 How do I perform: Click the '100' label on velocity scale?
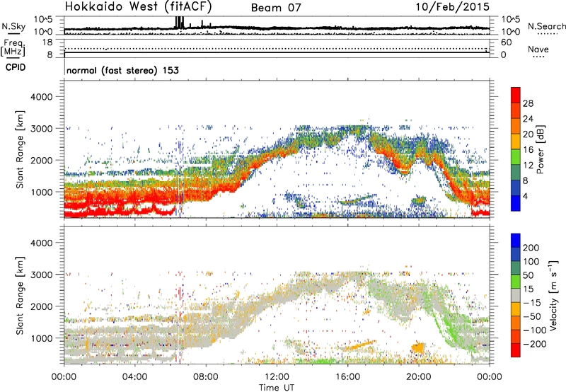point(531,261)
